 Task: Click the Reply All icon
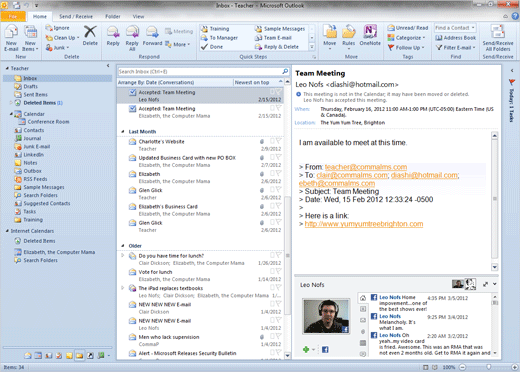click(132, 32)
